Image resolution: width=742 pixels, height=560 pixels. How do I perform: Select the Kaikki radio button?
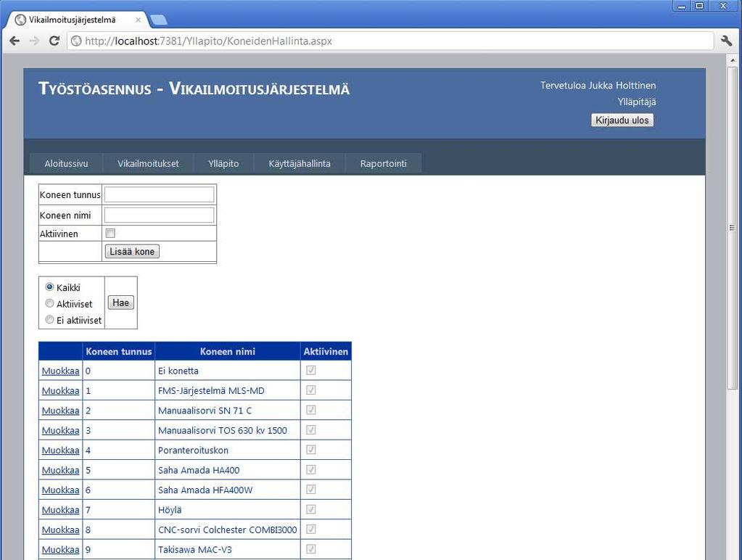(49, 287)
